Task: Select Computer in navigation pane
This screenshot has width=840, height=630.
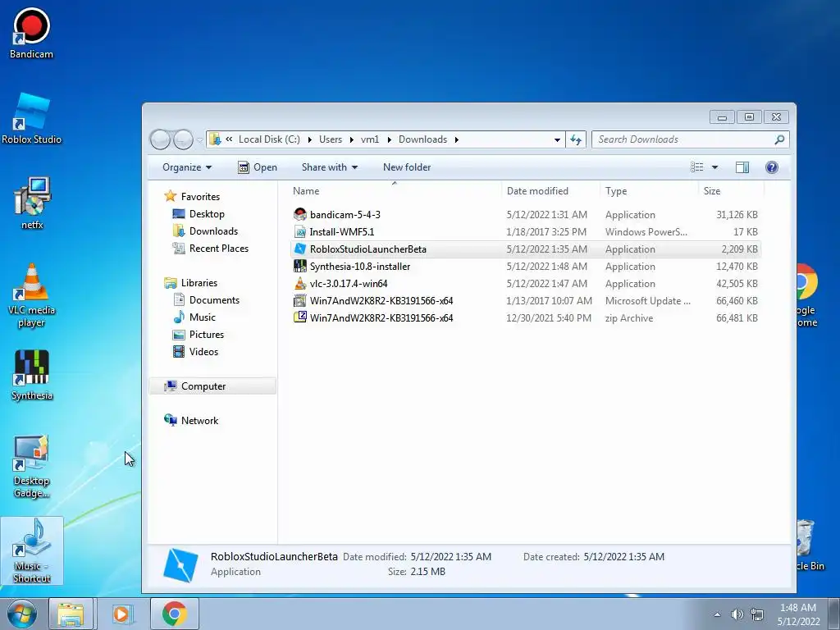Action: tap(212, 386)
